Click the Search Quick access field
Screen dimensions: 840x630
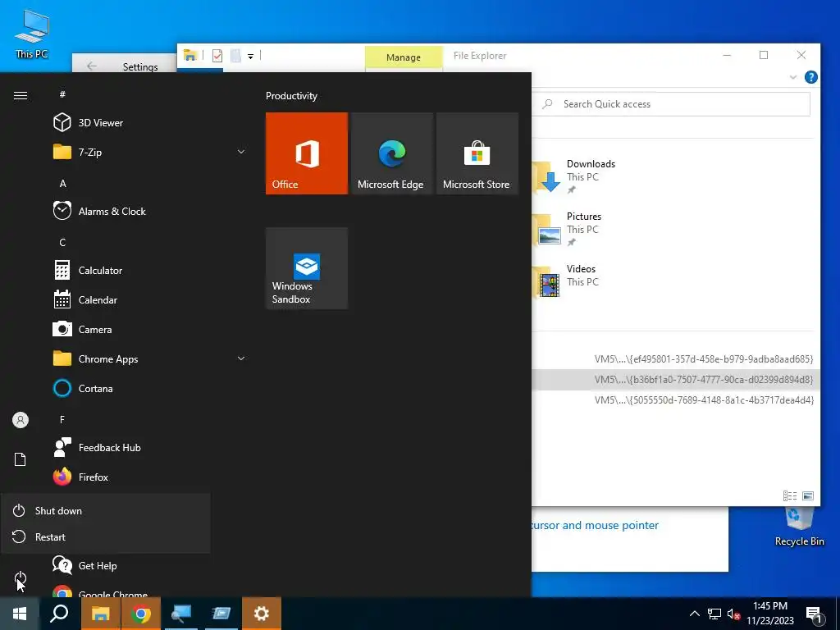coord(673,104)
